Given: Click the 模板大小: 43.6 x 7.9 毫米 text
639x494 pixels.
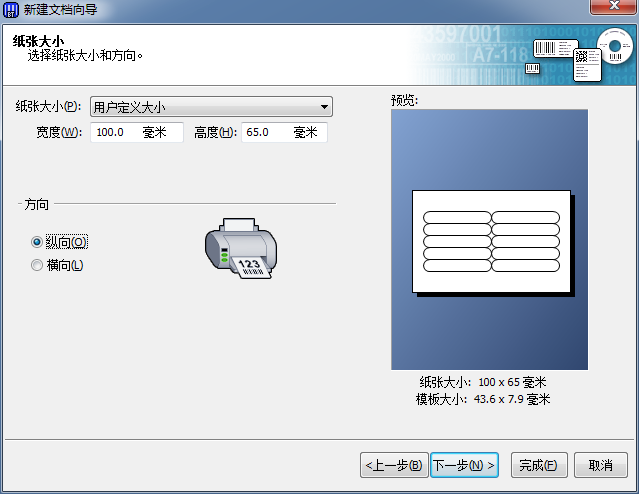Looking at the screenshot, I should coord(483,399).
